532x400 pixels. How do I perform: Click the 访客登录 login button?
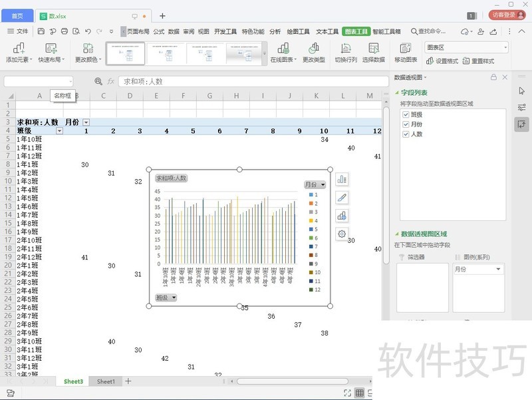pyautogui.click(x=505, y=15)
